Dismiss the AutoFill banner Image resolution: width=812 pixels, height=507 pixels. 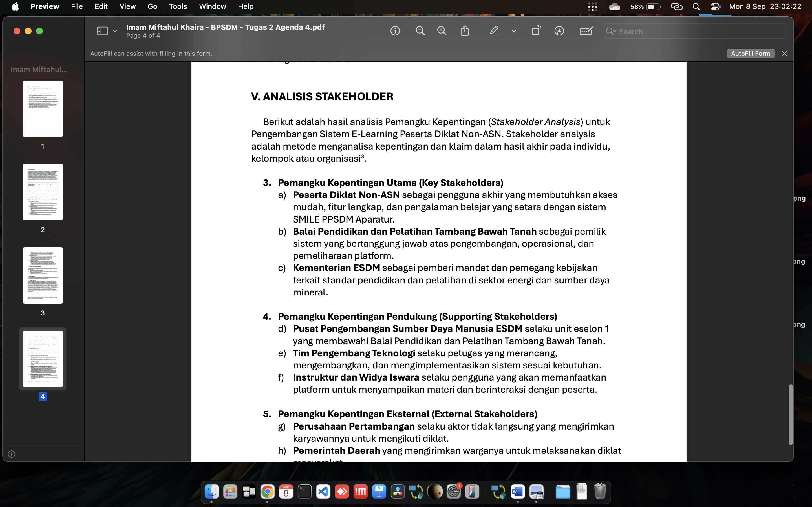coord(784,54)
